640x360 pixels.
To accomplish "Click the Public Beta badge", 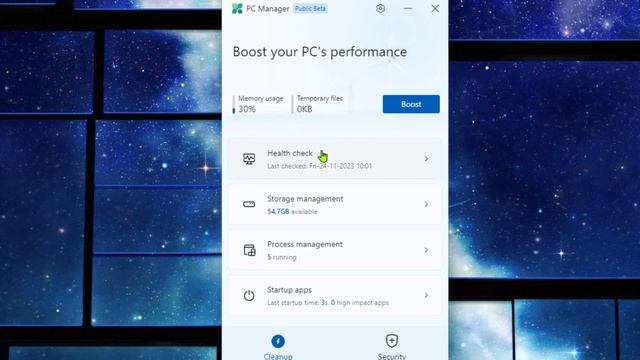I will (310, 9).
